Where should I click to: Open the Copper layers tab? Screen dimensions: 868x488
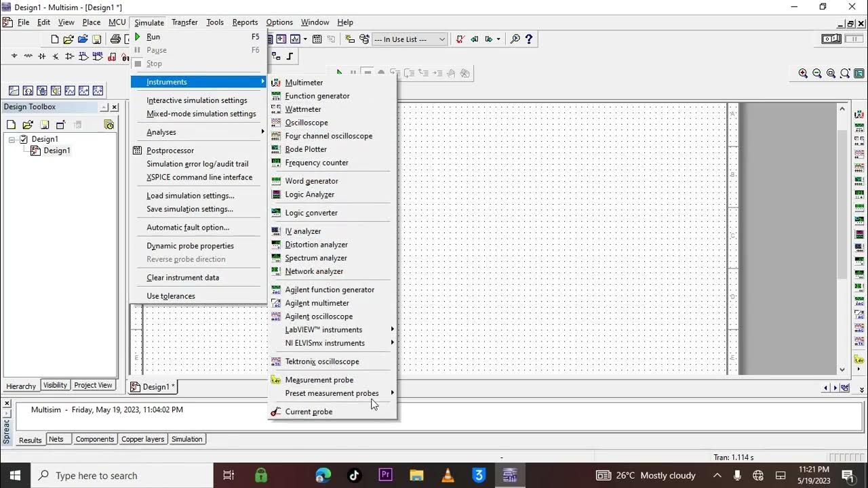[x=142, y=439]
